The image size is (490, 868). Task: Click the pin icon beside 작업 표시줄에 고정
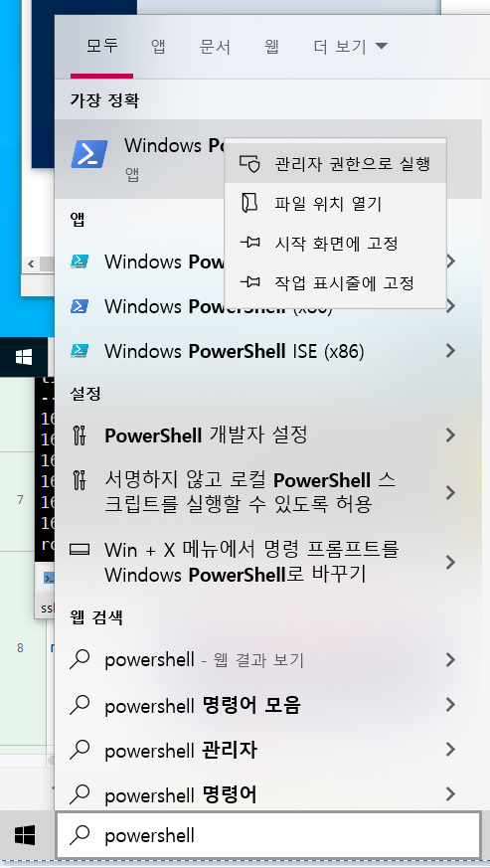249,283
